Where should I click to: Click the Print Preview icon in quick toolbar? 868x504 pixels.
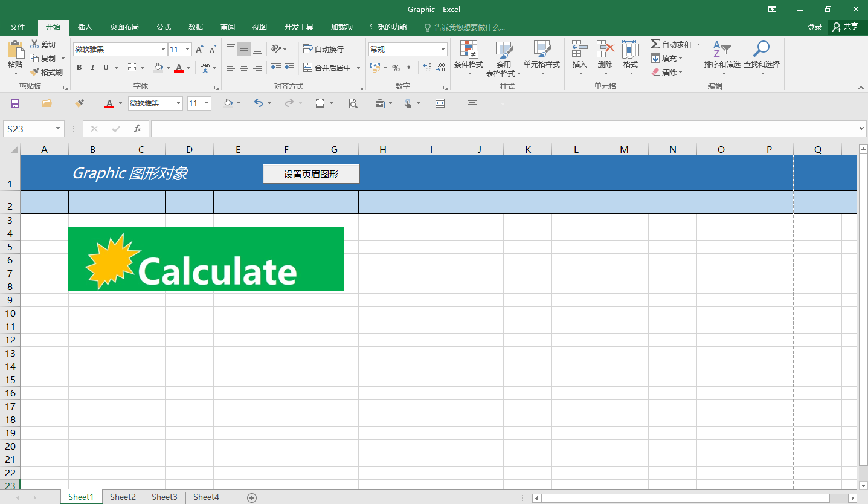click(353, 103)
